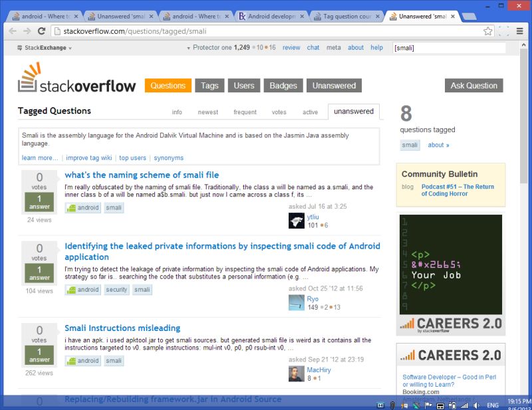Click the back navigation arrow
The height and width of the screenshot is (410, 532).
[12, 30]
